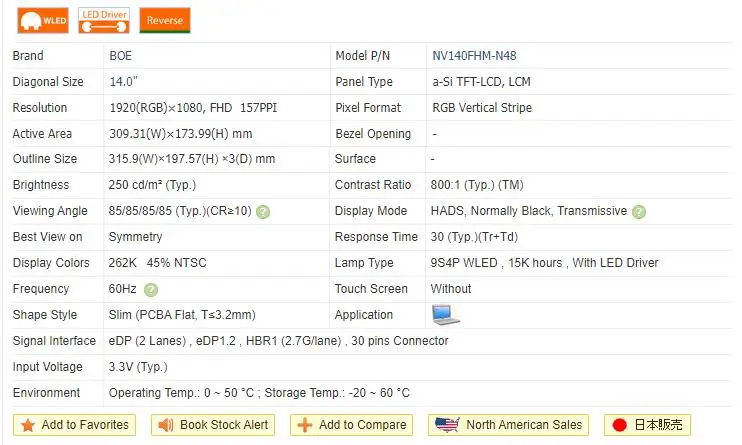Click the LED Driver badge icon
The width and height of the screenshot is (742, 445).
[x=104, y=20]
